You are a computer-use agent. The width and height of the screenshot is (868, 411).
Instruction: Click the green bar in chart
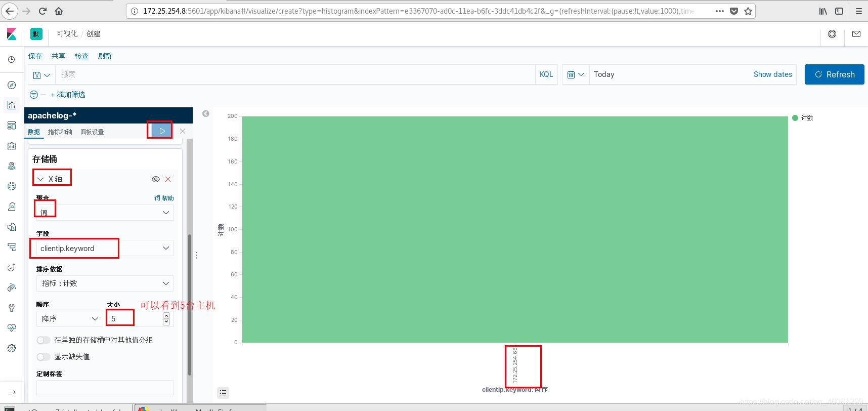[x=515, y=229]
